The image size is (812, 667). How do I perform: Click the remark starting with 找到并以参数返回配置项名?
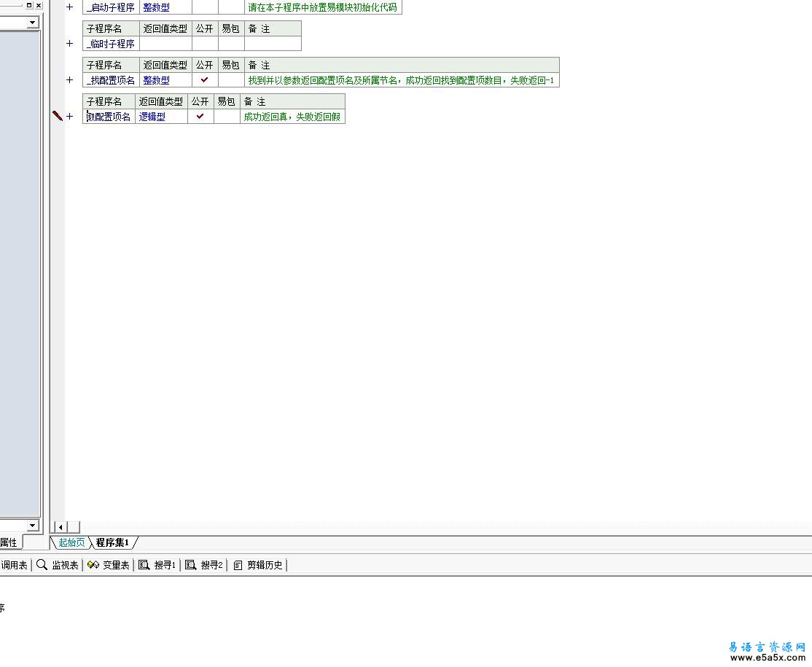401,79
